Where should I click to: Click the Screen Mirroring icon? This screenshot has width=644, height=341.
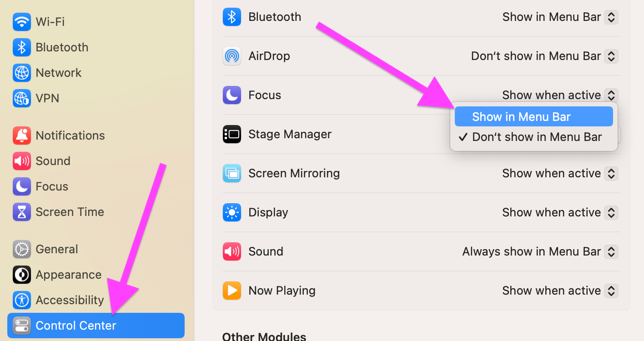coord(231,173)
